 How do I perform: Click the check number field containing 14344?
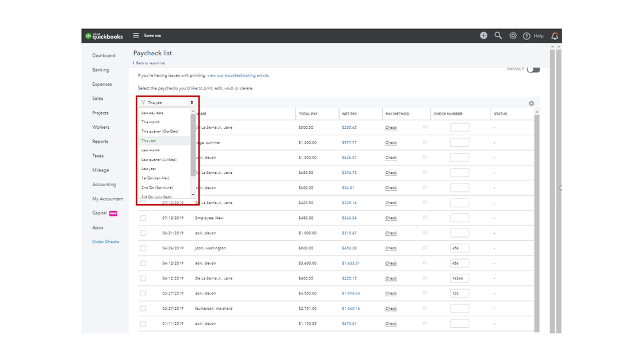pyautogui.click(x=459, y=278)
